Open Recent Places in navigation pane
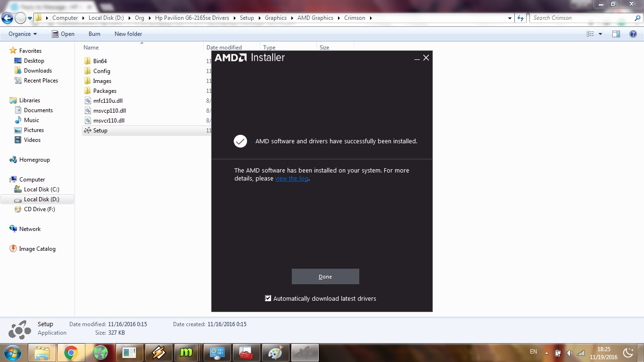 coord(41,81)
